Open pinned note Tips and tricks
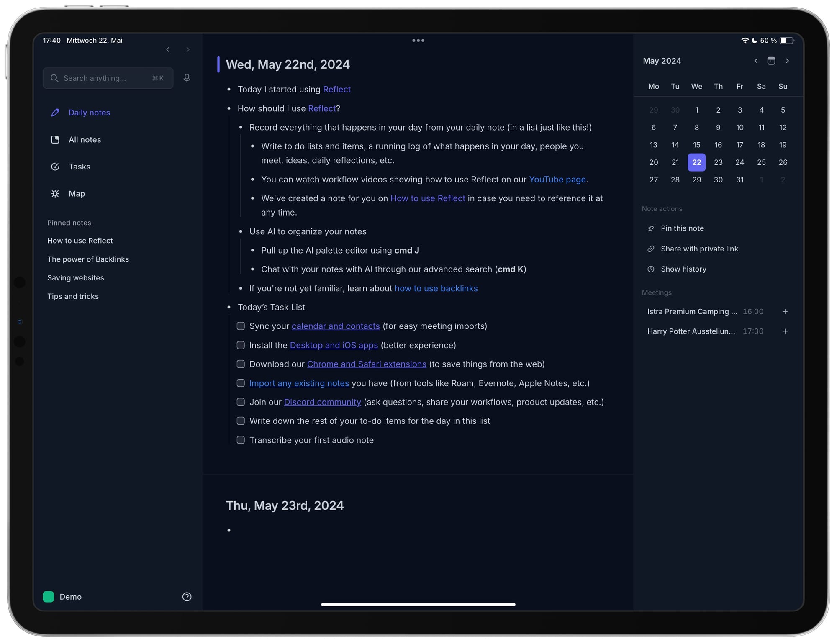This screenshot has width=837, height=644. 73,296
